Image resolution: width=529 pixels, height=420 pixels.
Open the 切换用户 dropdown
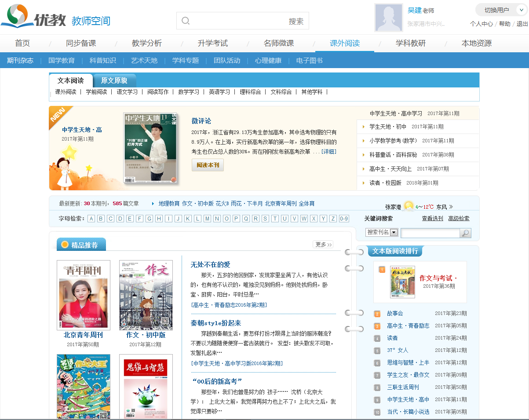point(501,10)
